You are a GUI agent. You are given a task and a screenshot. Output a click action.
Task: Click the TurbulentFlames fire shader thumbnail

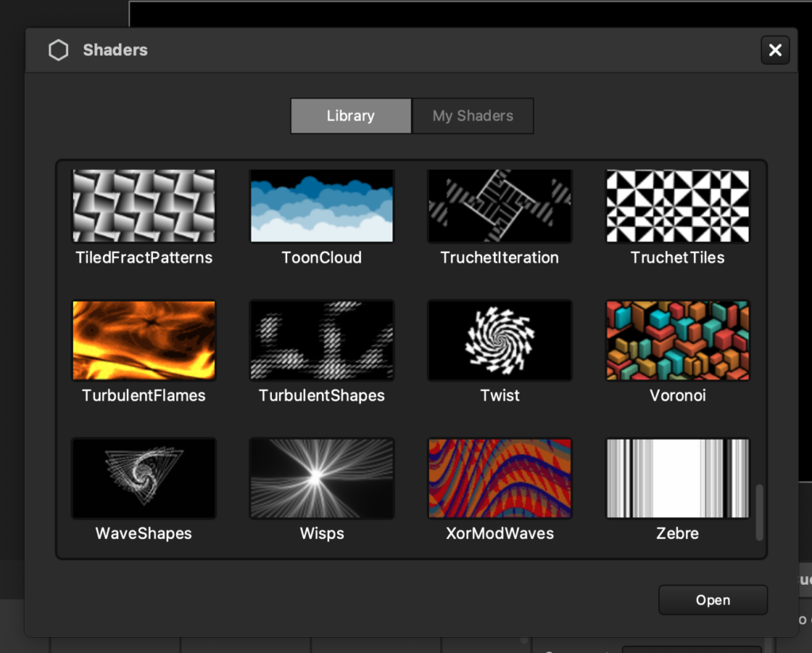pos(144,340)
